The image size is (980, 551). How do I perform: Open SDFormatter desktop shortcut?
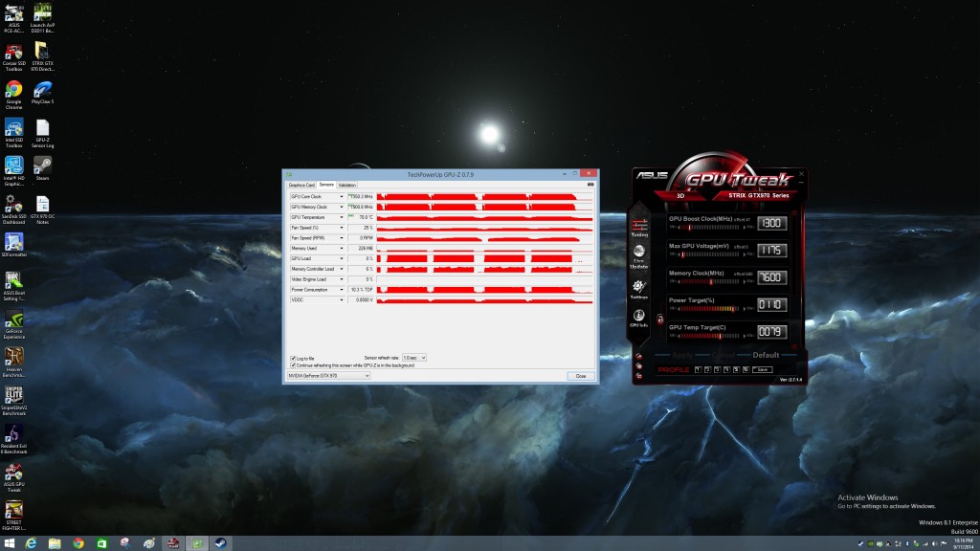click(13, 245)
